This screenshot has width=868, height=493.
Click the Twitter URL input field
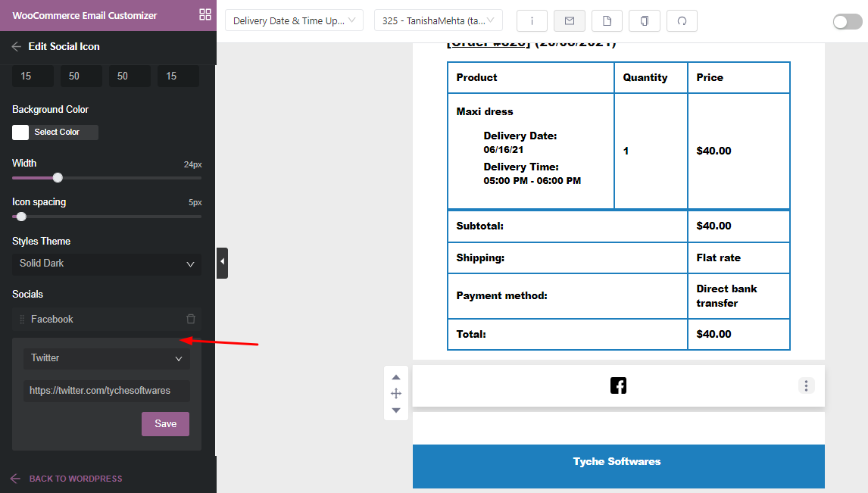point(106,391)
